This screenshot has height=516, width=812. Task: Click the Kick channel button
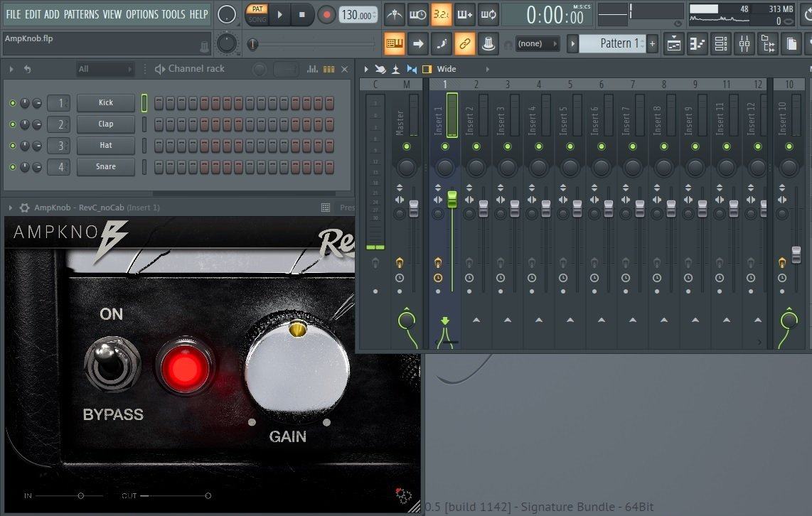coord(106,103)
